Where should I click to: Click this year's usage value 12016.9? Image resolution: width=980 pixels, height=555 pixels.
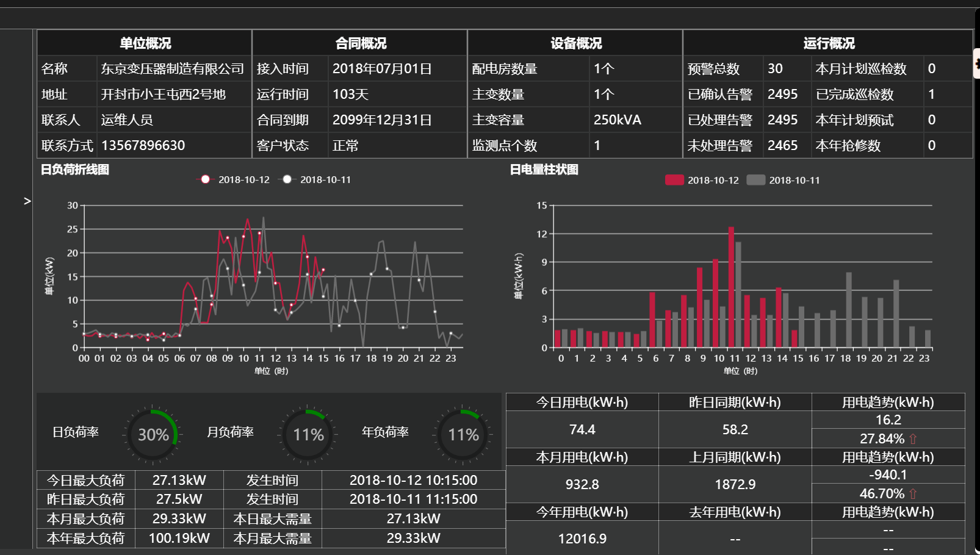pyautogui.click(x=582, y=539)
